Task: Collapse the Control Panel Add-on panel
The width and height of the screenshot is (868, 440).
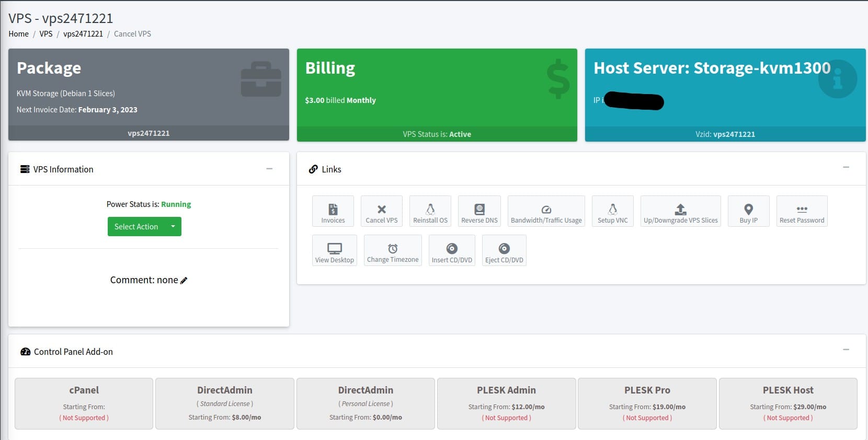Action: pyautogui.click(x=846, y=350)
